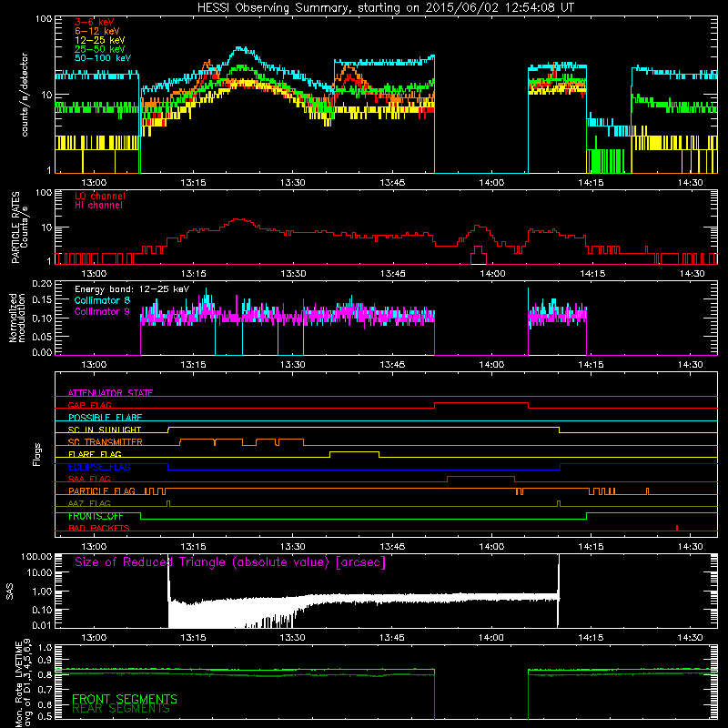Click the 14:15 tick of the flags plot
This screenshot has height=728, width=728.
point(591,547)
